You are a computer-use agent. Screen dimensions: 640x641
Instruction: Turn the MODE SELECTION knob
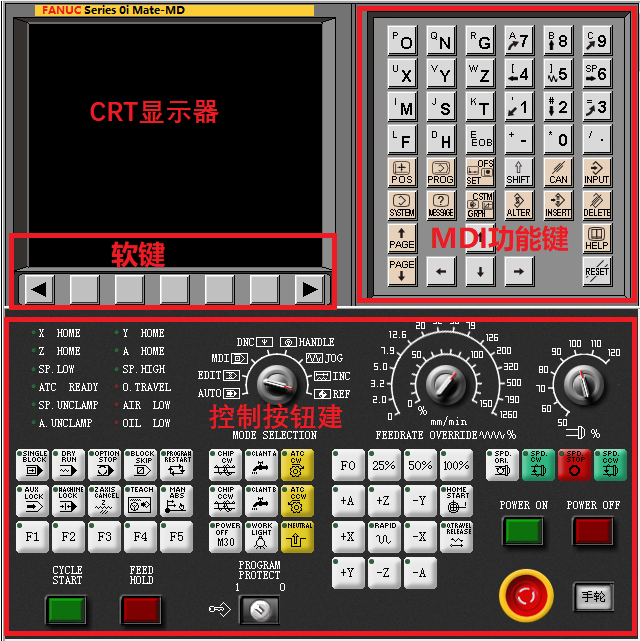point(277,384)
